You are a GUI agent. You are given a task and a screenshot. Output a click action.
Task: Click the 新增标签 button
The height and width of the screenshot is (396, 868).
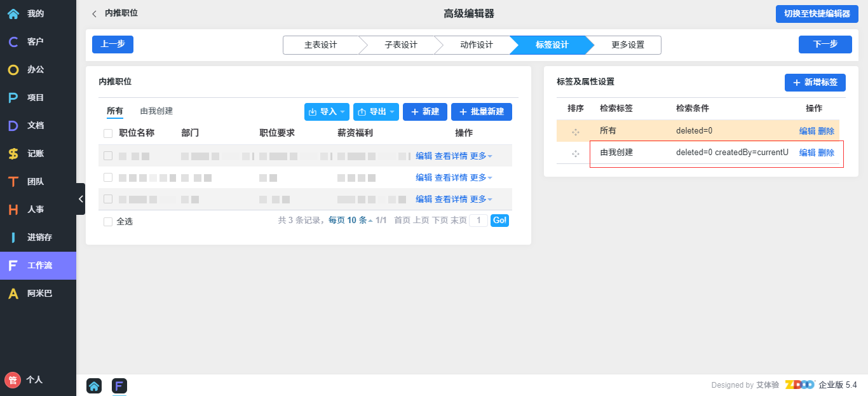click(x=815, y=83)
